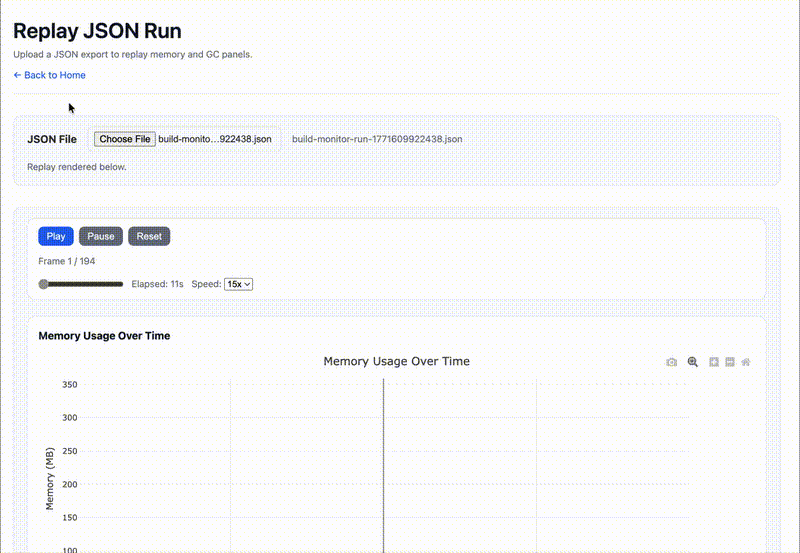Go back via the Back to Home link
This screenshot has width=800, height=553.
[x=49, y=75]
